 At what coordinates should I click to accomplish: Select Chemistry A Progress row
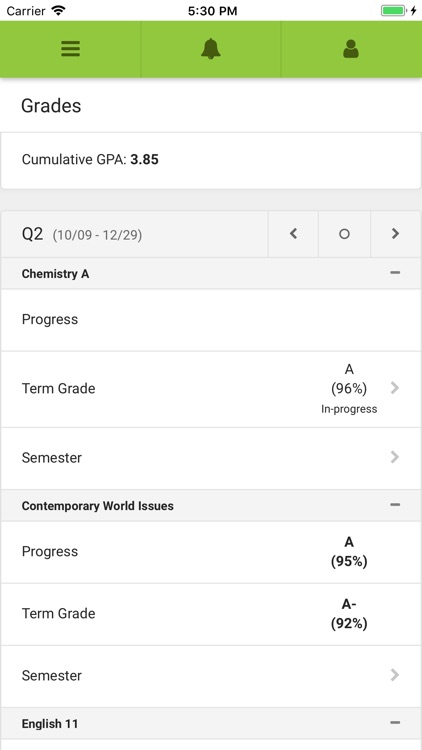[211, 320]
